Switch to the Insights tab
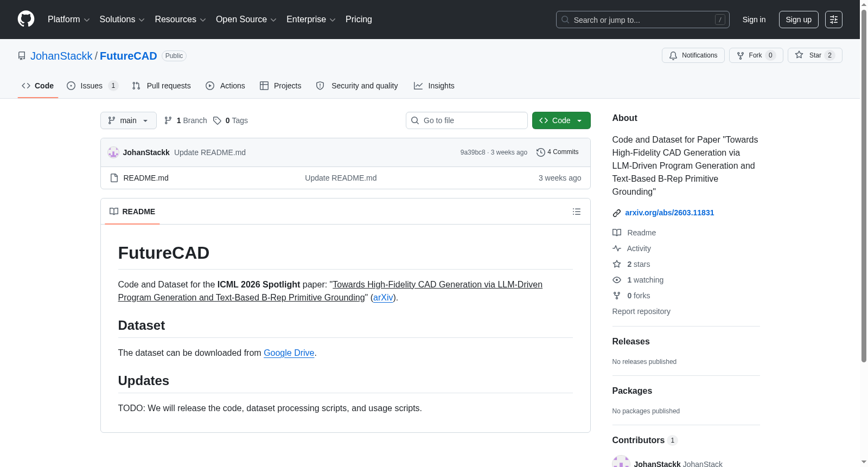Image resolution: width=868 pixels, height=467 pixels. (434, 86)
